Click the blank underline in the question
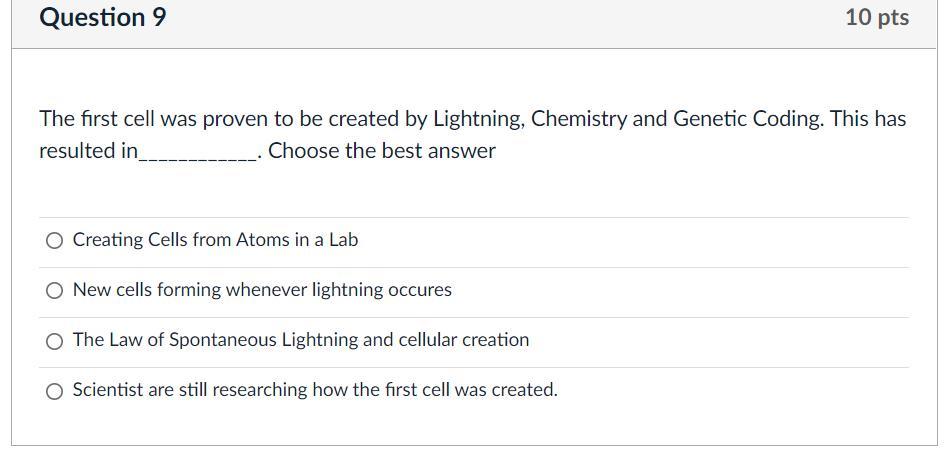Screen dimensions: 950x454 click(x=199, y=153)
